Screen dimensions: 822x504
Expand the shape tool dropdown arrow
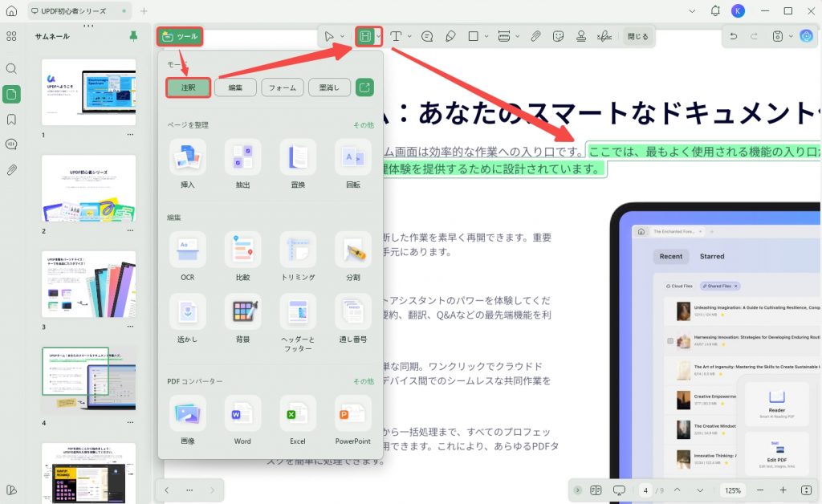tap(486, 36)
